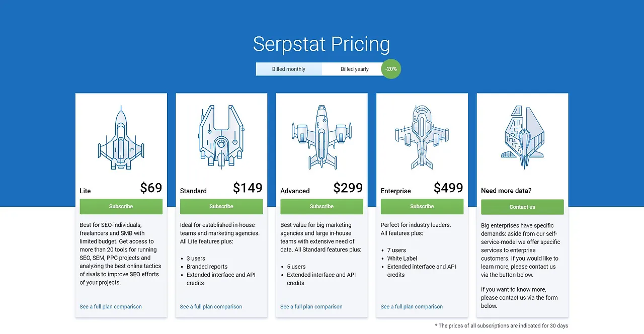The height and width of the screenshot is (334, 644).
Task: Click the 'Serpstat Pricing' heading
Action: pyautogui.click(x=321, y=44)
